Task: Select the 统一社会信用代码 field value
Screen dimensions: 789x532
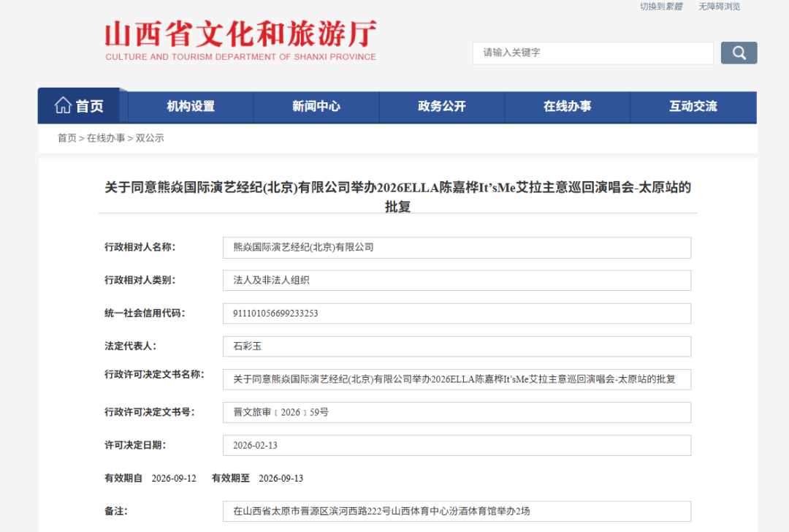Action: (x=457, y=313)
